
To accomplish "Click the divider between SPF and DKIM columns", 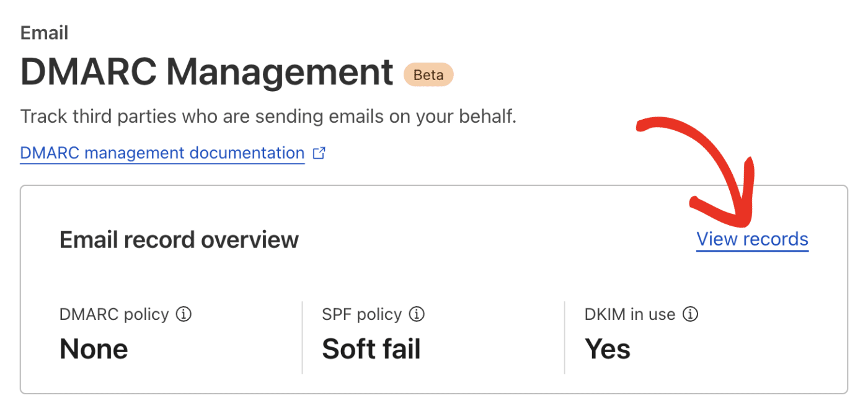I will 564,338.
